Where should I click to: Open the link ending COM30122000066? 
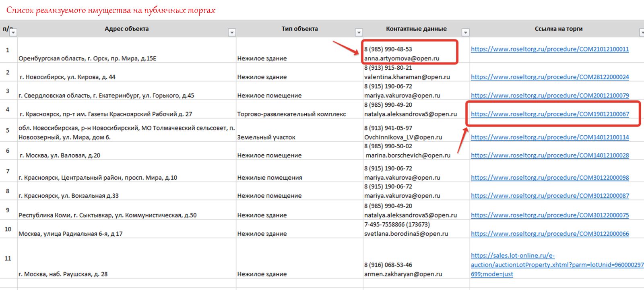coord(549,234)
